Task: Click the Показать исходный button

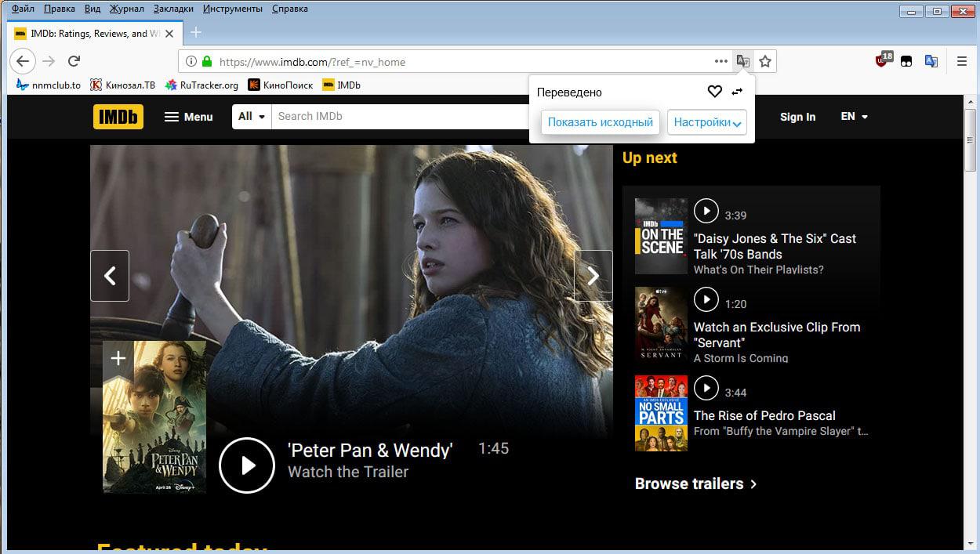Action: tap(600, 122)
